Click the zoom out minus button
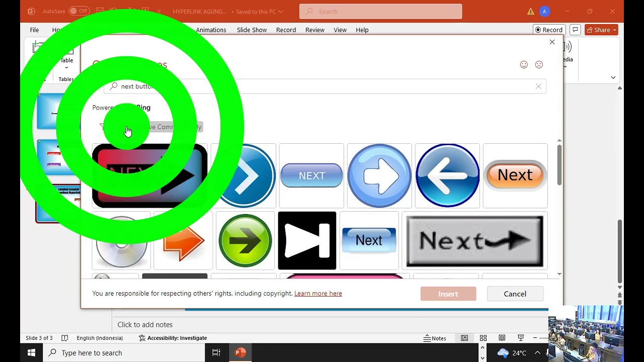Viewport: 644px width, 362px height. [535, 338]
